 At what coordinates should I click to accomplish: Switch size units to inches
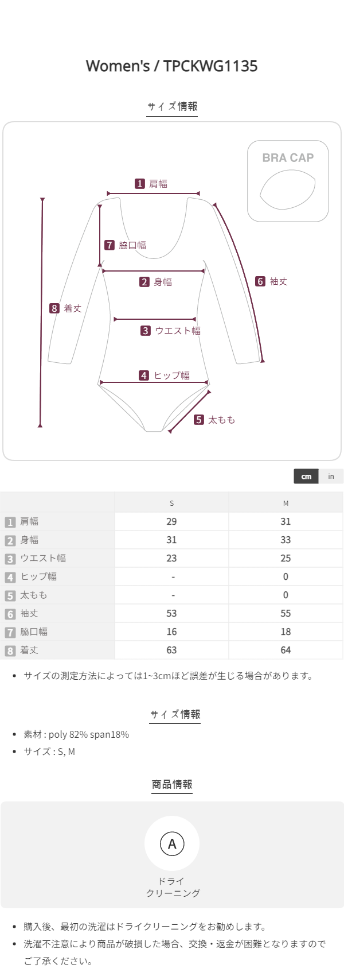(331, 477)
